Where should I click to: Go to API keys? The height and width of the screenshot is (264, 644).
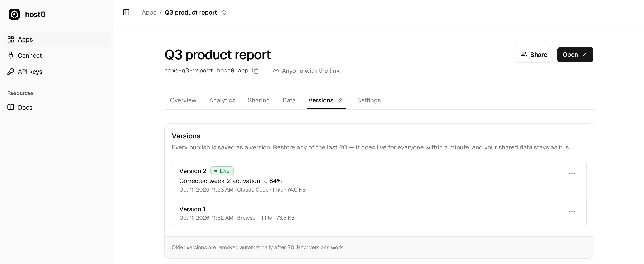pyautogui.click(x=57, y=72)
